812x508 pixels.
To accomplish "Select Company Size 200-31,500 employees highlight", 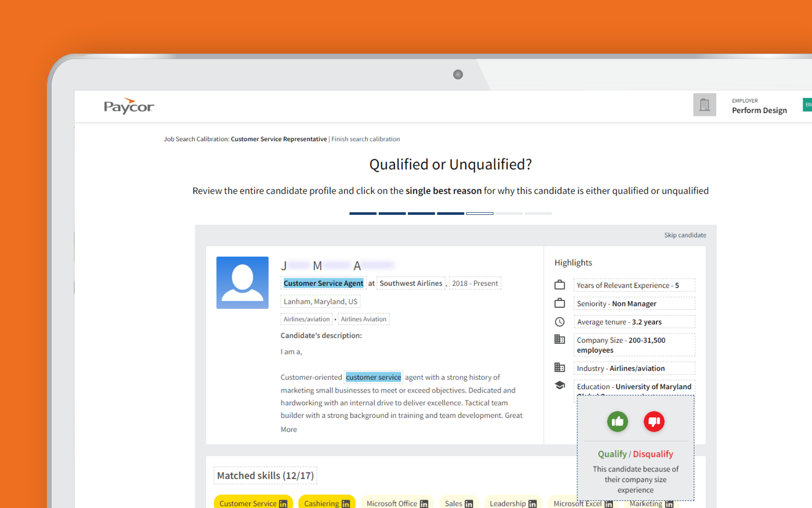I will [x=634, y=345].
